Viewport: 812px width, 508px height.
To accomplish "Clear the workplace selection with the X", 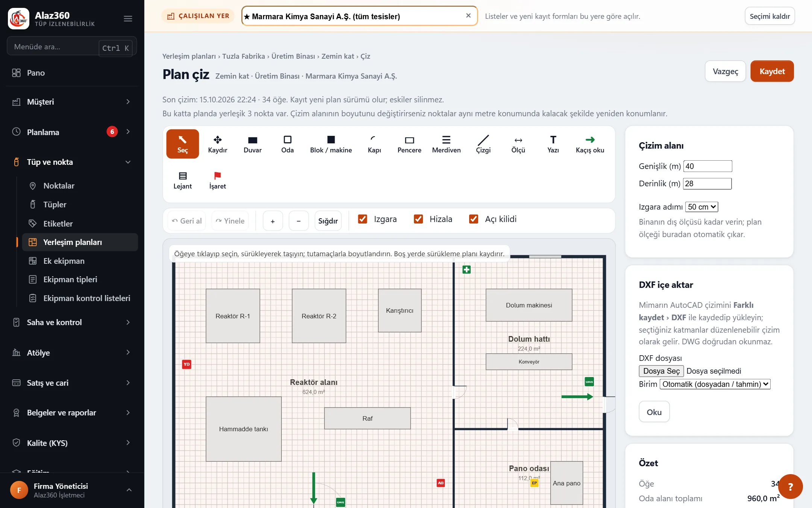I will (x=468, y=16).
